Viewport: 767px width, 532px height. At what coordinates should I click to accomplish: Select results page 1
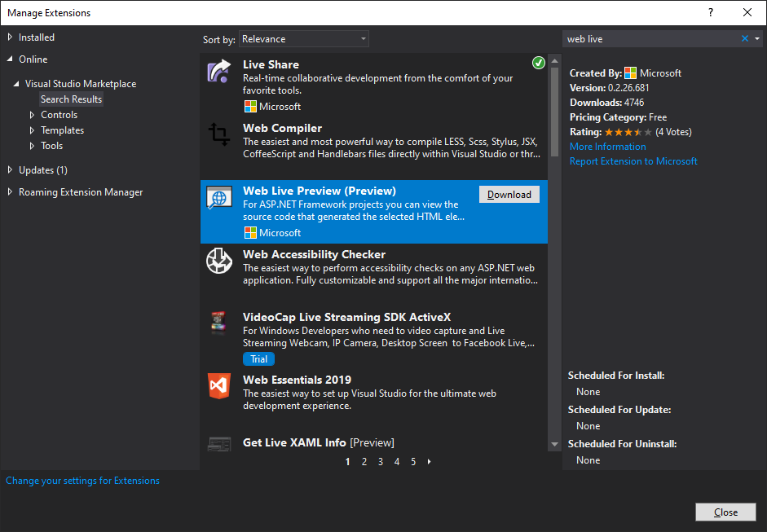pos(348,462)
